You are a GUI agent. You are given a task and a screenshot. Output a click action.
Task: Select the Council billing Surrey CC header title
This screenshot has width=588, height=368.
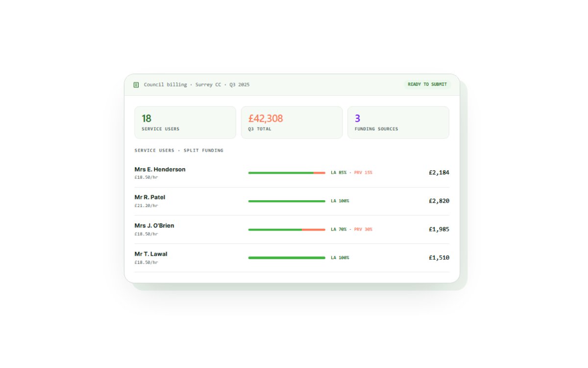tap(196, 85)
